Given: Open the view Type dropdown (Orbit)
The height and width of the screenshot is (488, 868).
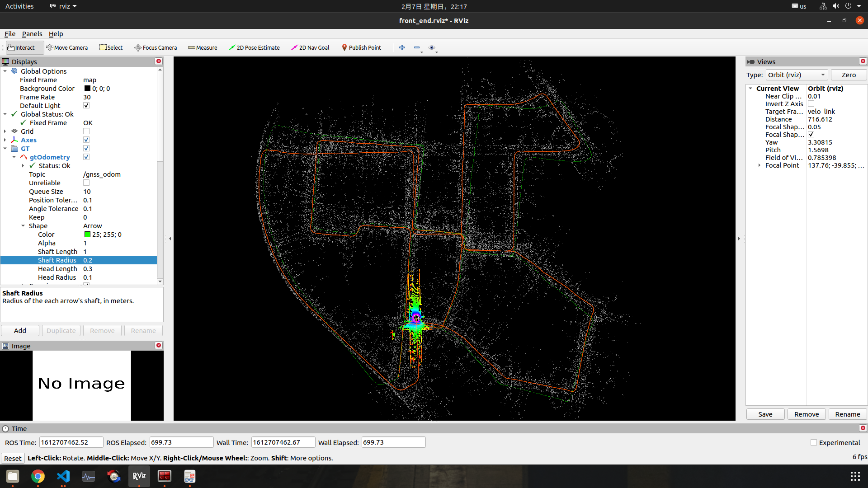Looking at the screenshot, I should click(x=797, y=75).
